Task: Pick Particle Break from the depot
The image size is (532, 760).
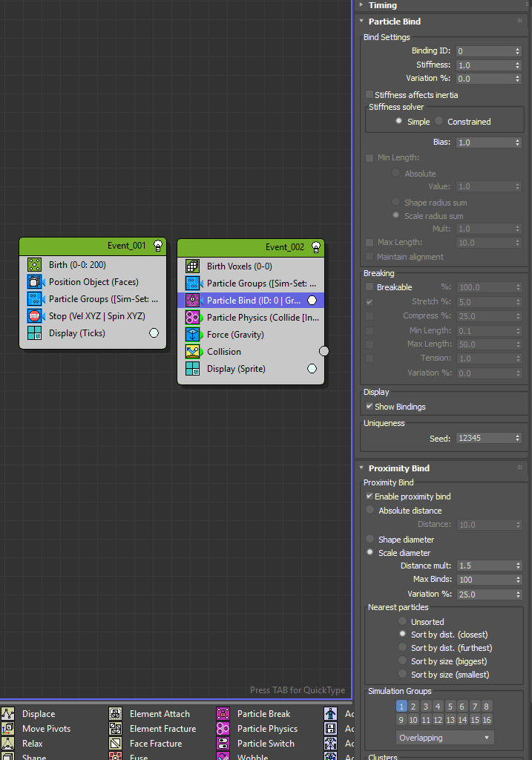Action: tap(223, 714)
